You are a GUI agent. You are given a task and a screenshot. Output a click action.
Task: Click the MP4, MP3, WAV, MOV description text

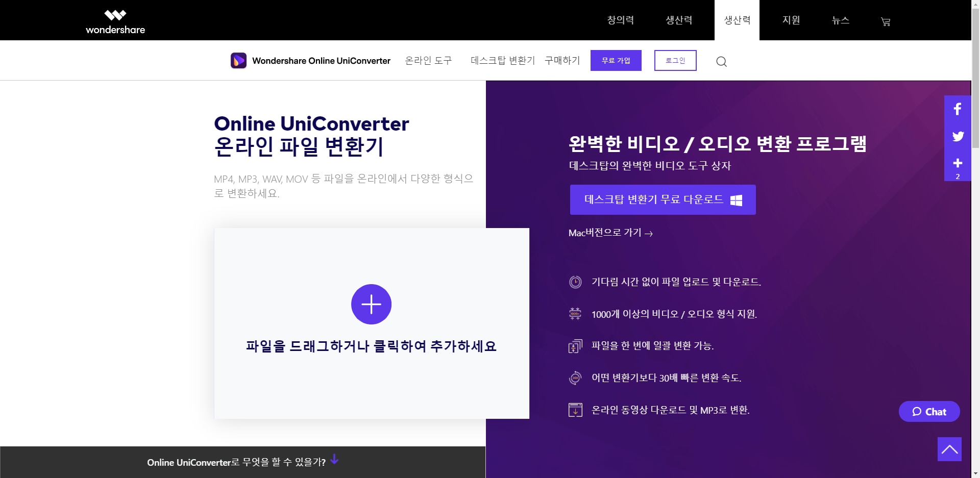click(344, 186)
